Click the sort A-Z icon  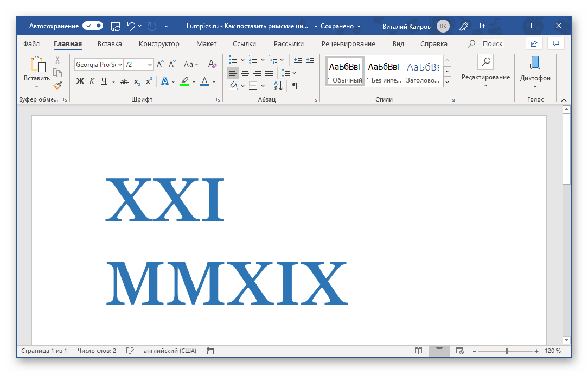277,86
